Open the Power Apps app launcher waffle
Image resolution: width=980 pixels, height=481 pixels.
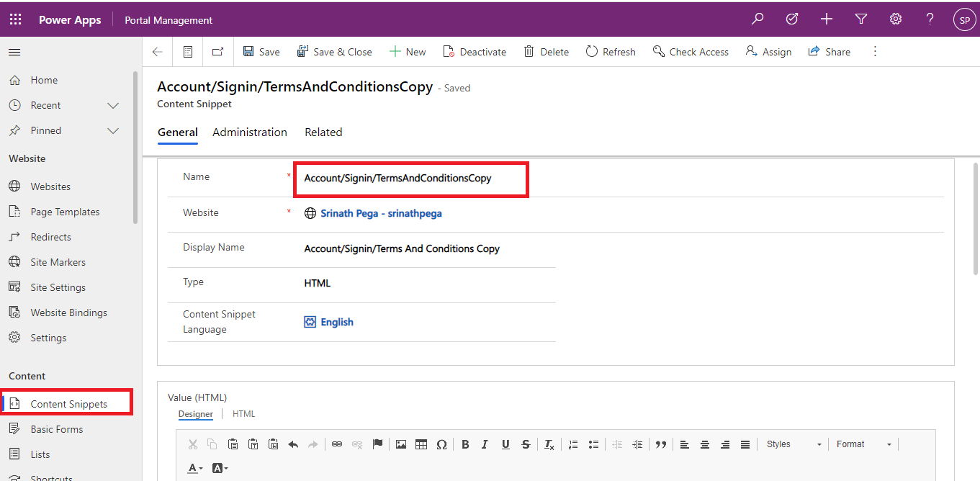[x=16, y=19]
